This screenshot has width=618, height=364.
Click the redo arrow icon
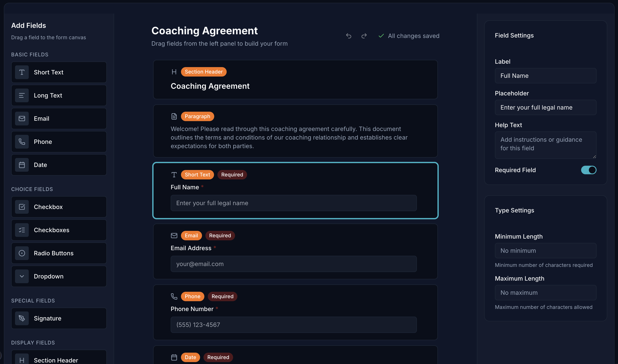[x=364, y=36]
